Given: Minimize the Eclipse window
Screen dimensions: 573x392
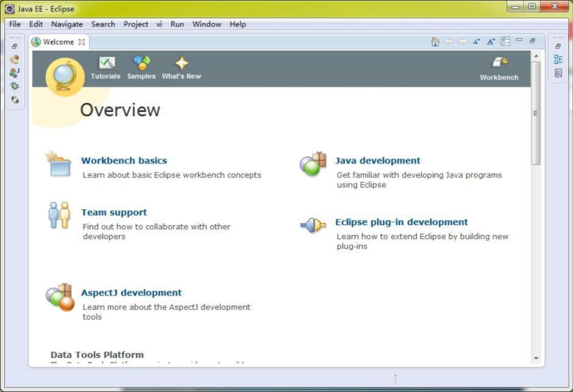Looking at the screenshot, I should coord(516,6).
